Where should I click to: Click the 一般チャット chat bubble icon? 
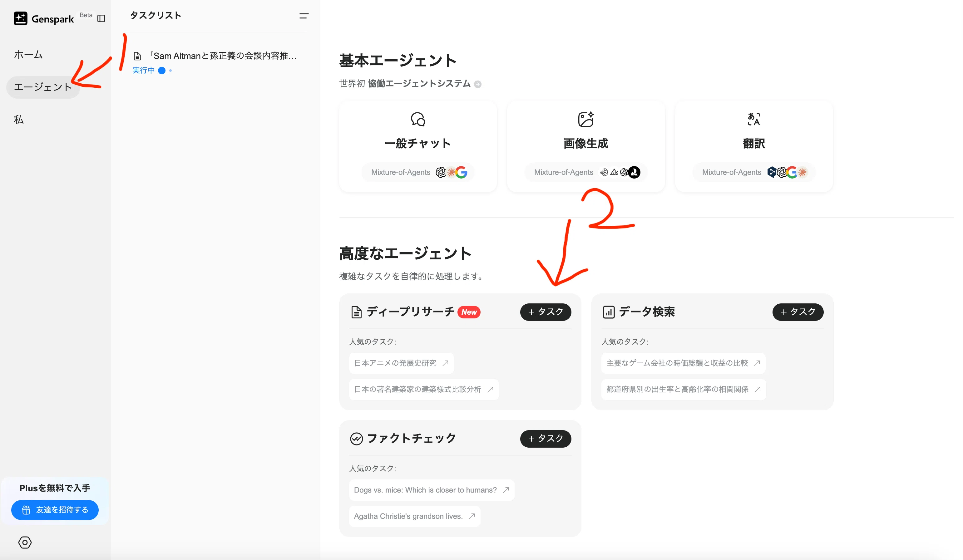tap(418, 119)
